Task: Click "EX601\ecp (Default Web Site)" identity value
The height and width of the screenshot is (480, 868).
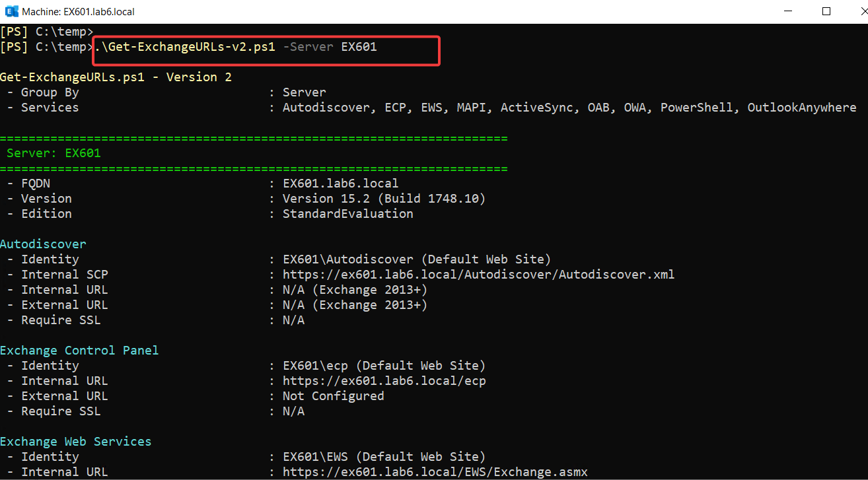Action: tap(384, 366)
